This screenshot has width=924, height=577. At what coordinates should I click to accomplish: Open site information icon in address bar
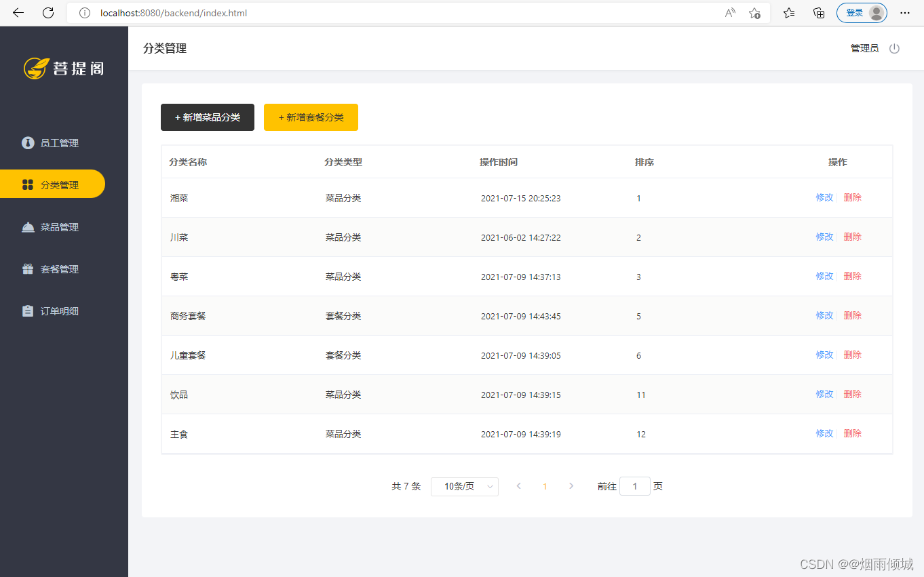click(85, 13)
